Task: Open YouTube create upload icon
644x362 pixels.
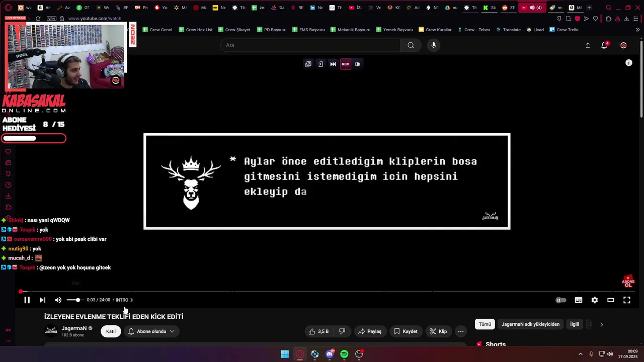Action: point(588,45)
